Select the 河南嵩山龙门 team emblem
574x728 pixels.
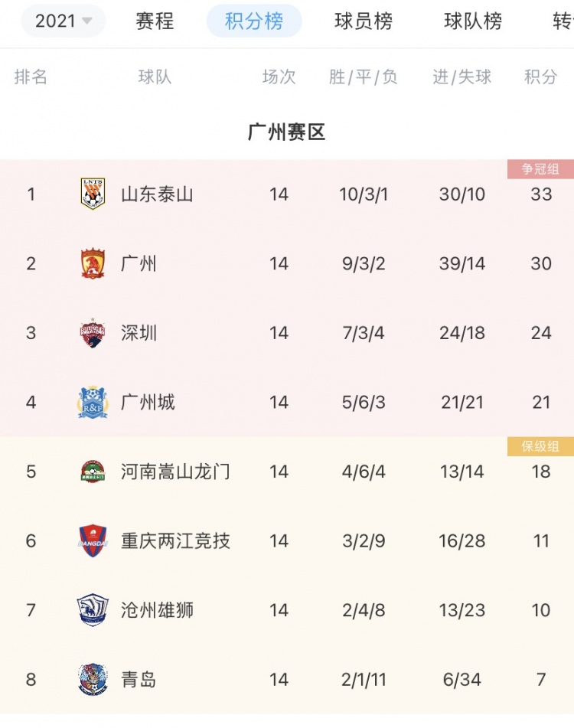click(93, 472)
